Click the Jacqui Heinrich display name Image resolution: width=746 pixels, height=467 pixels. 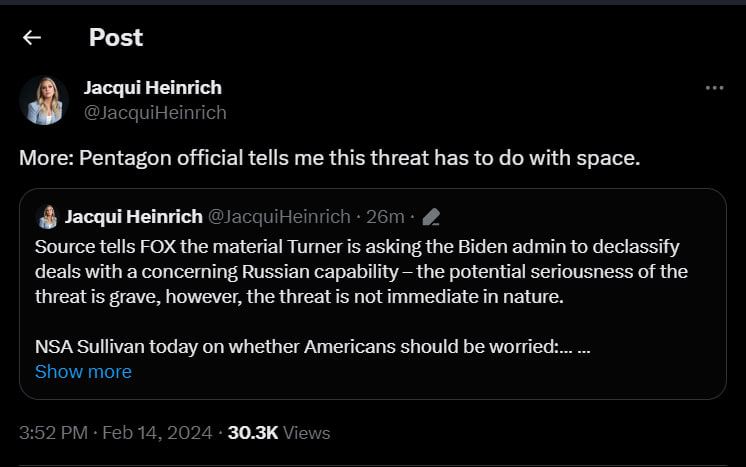153,88
